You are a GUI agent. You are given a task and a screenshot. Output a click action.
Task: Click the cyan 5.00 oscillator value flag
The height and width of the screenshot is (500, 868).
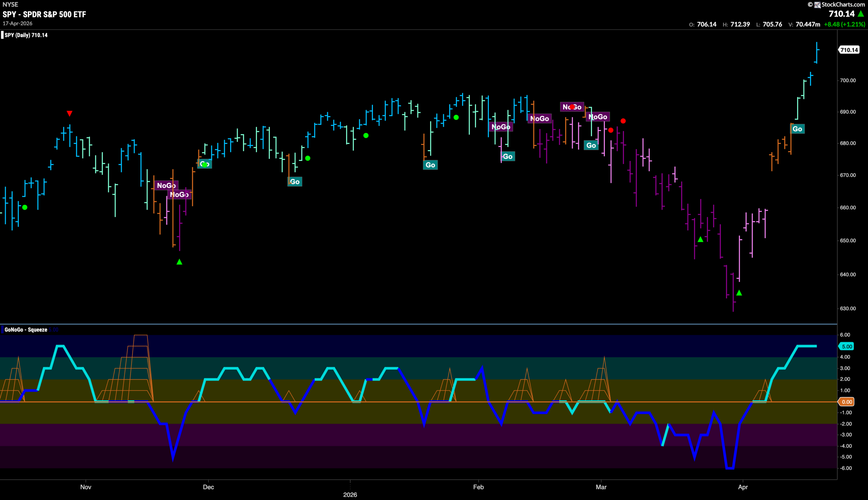(x=846, y=346)
